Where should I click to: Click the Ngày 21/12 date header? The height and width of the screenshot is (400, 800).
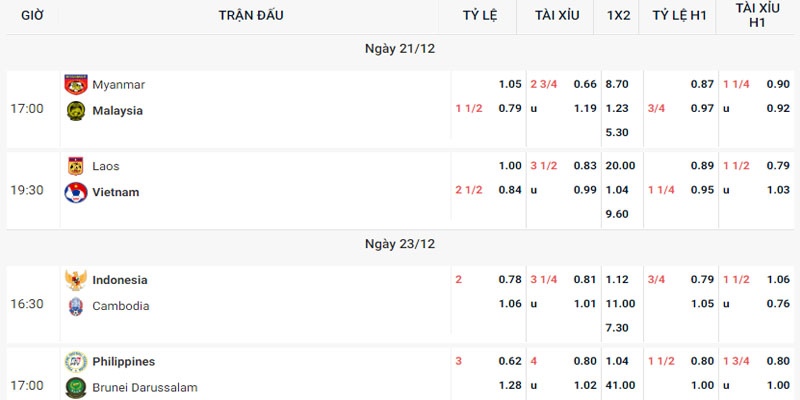(400, 48)
